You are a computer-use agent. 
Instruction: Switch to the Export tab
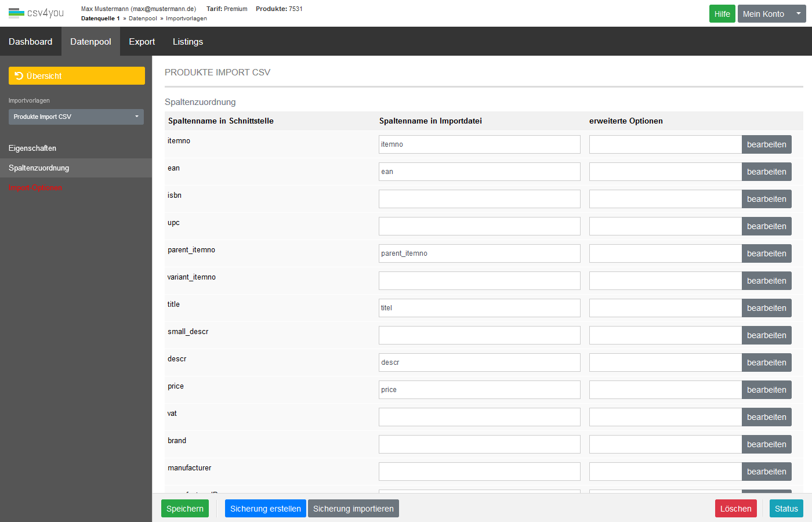(x=142, y=42)
